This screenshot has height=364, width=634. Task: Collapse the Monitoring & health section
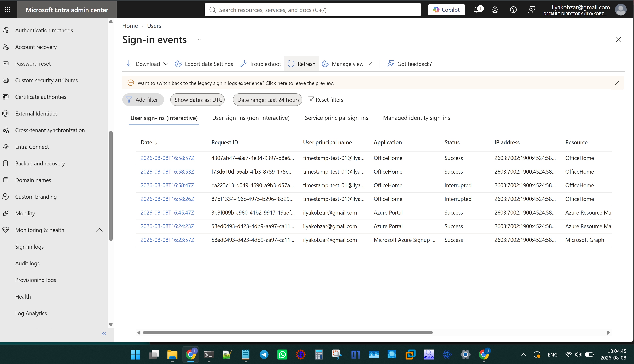(x=99, y=230)
